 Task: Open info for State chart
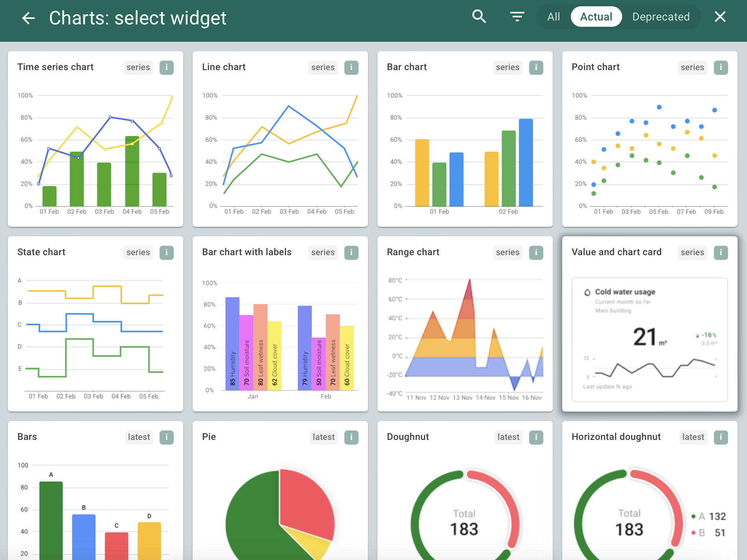coord(167,252)
